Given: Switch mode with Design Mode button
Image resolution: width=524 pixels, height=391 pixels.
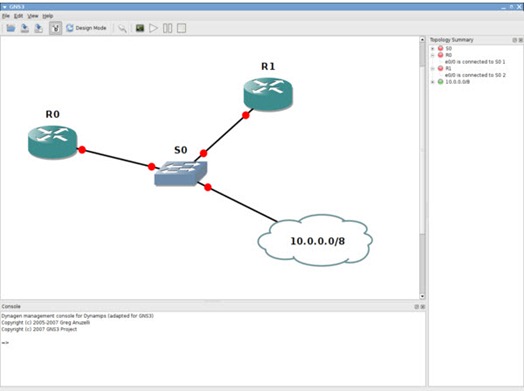Looking at the screenshot, I should (86, 28).
